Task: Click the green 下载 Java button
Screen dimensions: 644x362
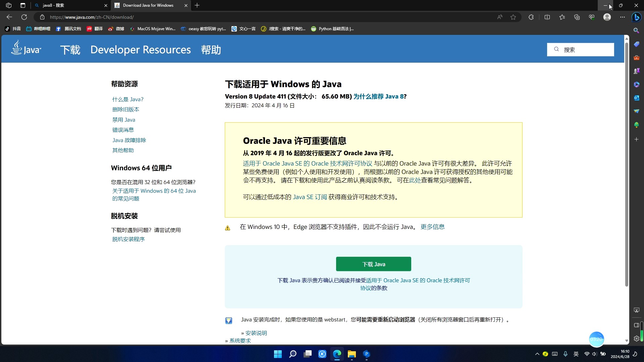Action: (374, 264)
